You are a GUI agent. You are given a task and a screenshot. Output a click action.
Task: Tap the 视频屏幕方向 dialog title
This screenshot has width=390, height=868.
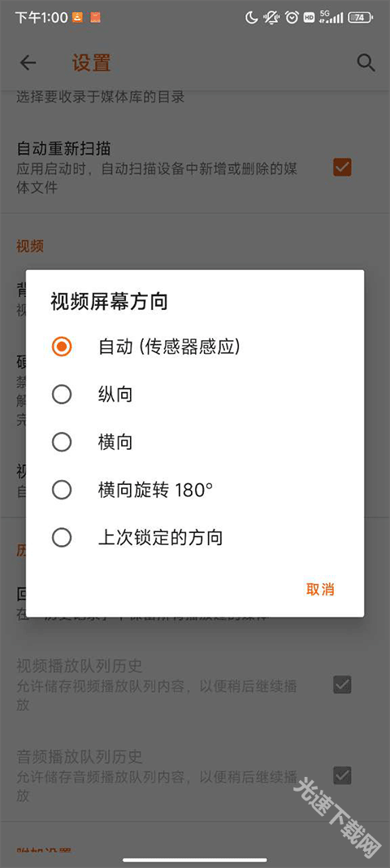[x=109, y=302]
